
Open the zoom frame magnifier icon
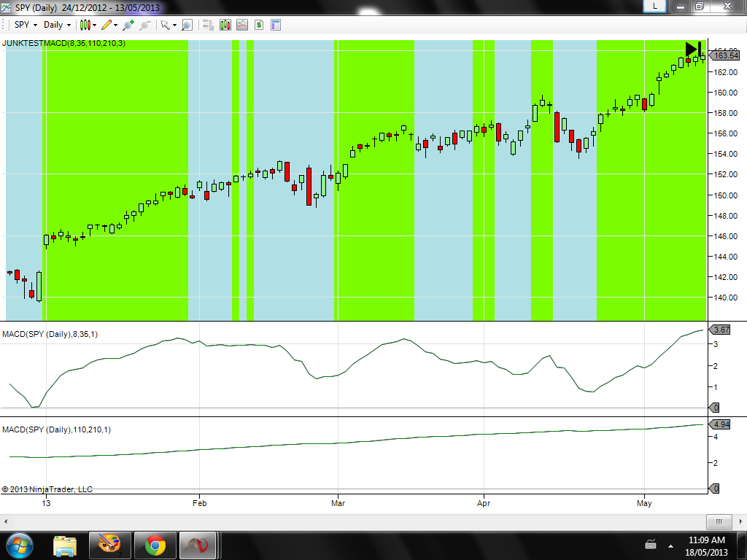tap(187, 25)
